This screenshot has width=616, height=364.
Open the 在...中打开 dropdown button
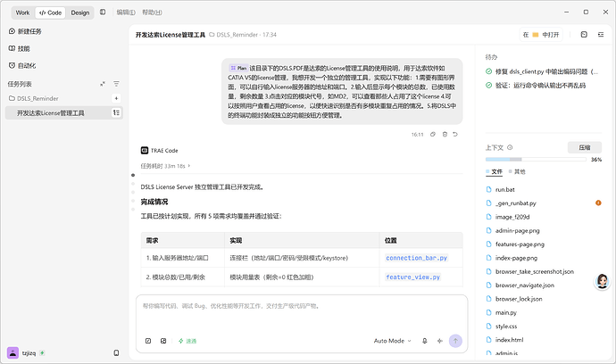[541, 35]
